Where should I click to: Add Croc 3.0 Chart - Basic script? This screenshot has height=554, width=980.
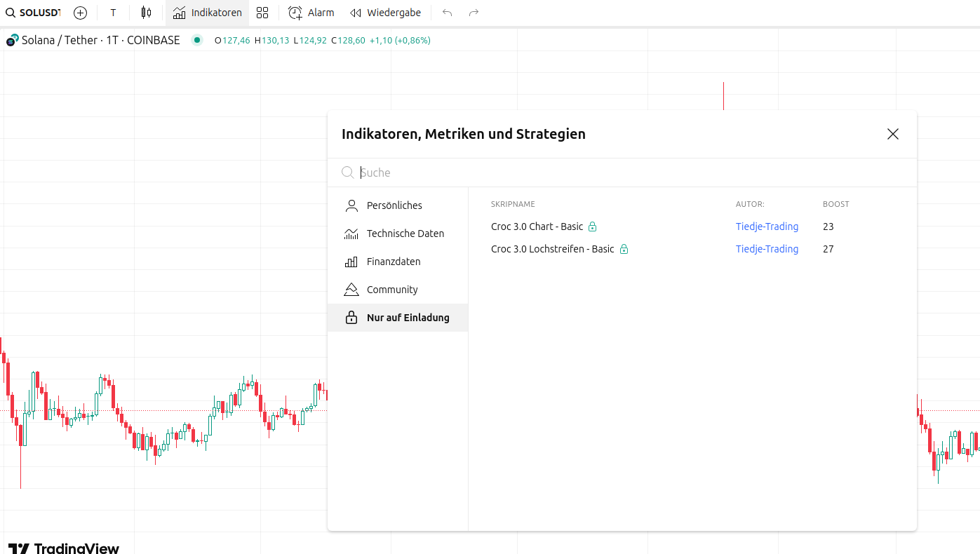coord(537,227)
